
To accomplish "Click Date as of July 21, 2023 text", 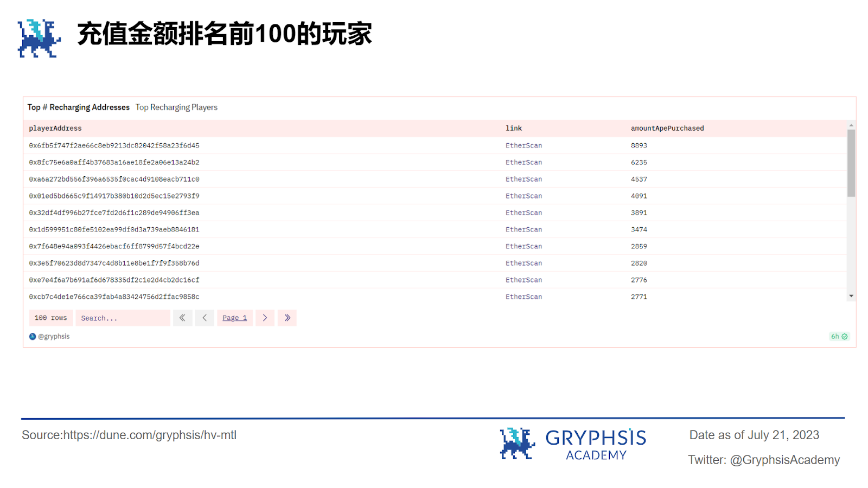I will coord(754,435).
